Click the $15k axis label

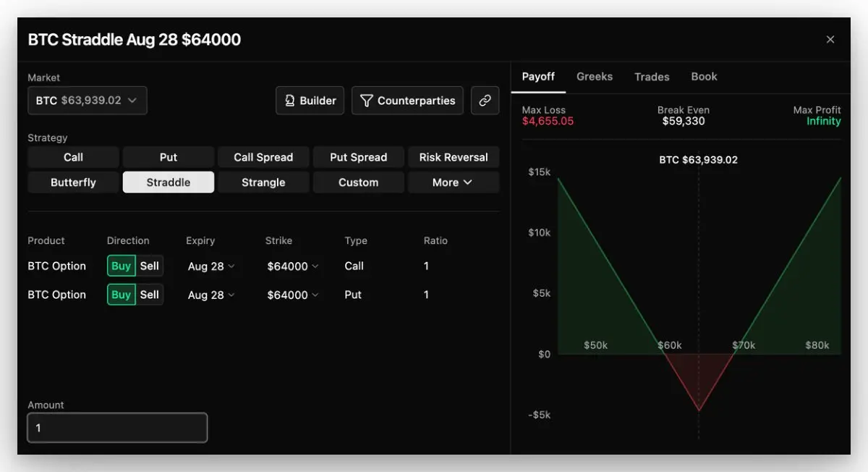click(539, 172)
